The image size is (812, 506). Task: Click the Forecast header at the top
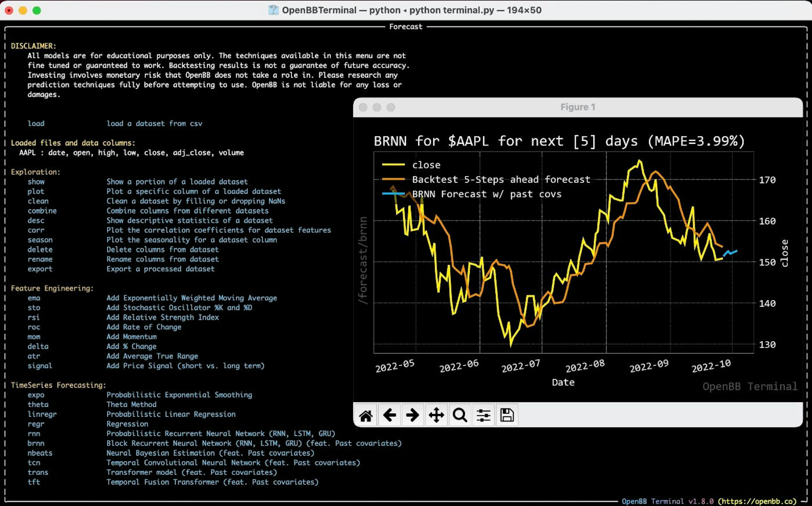pyautogui.click(x=406, y=26)
